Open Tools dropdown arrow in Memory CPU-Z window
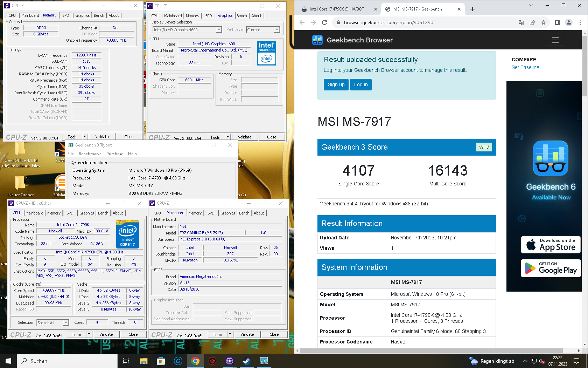The image size is (588, 368). point(85,137)
